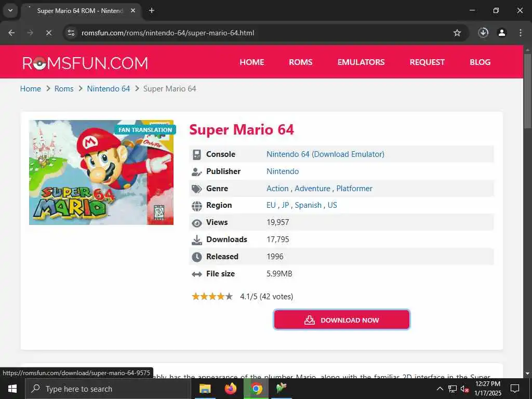Open Nintendo 64 (Download Emulator) link
The height and width of the screenshot is (399, 532).
click(325, 154)
